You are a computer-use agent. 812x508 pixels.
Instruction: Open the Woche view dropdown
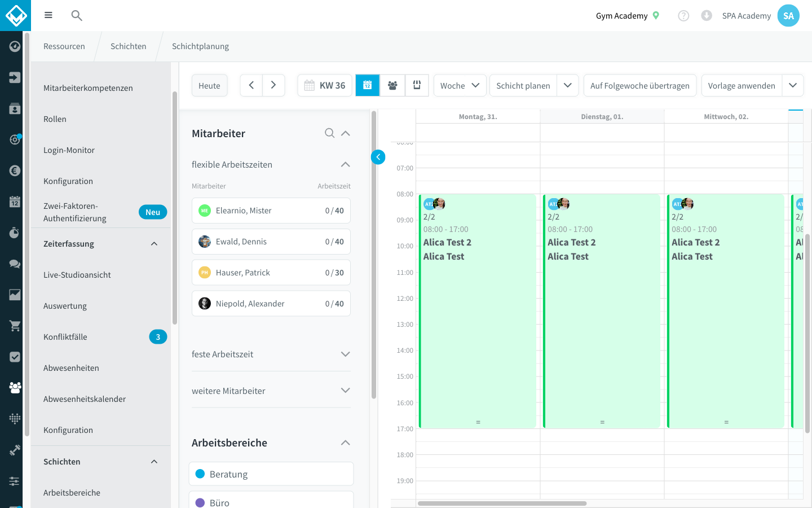tap(460, 85)
